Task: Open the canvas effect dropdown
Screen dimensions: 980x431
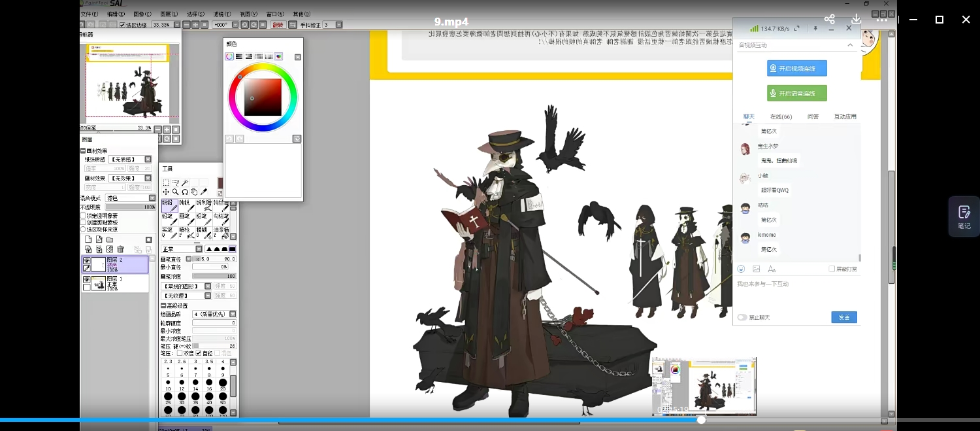Action: (x=129, y=178)
